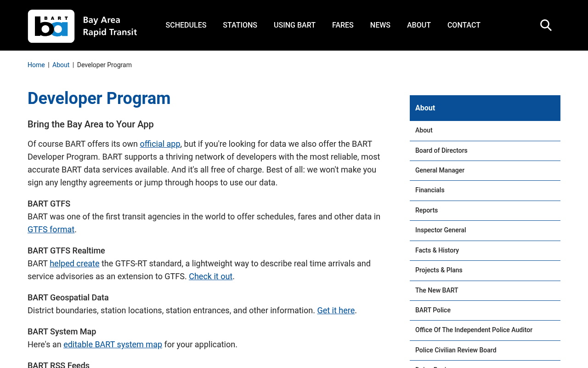The height and width of the screenshot is (368, 588).
Task: Open Police Civilian Review Board link
Action: pos(485,351)
